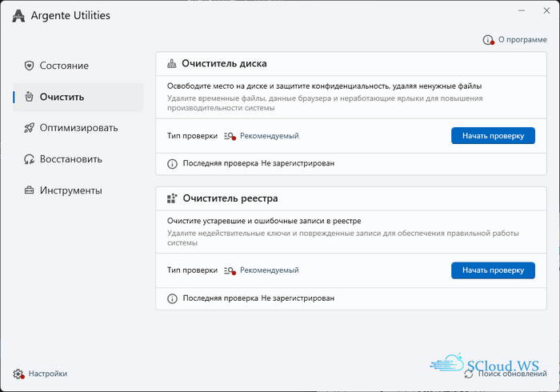Image resolution: width=560 pixels, height=392 pixels.
Task: Click the refresh icon for Поиск обновлений
Action: click(x=469, y=374)
